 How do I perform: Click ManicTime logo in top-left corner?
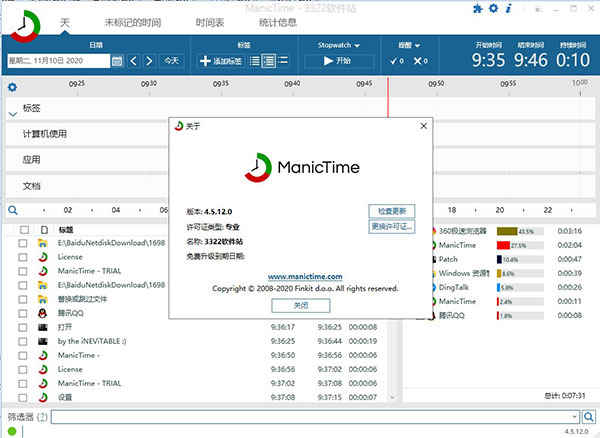(x=24, y=26)
